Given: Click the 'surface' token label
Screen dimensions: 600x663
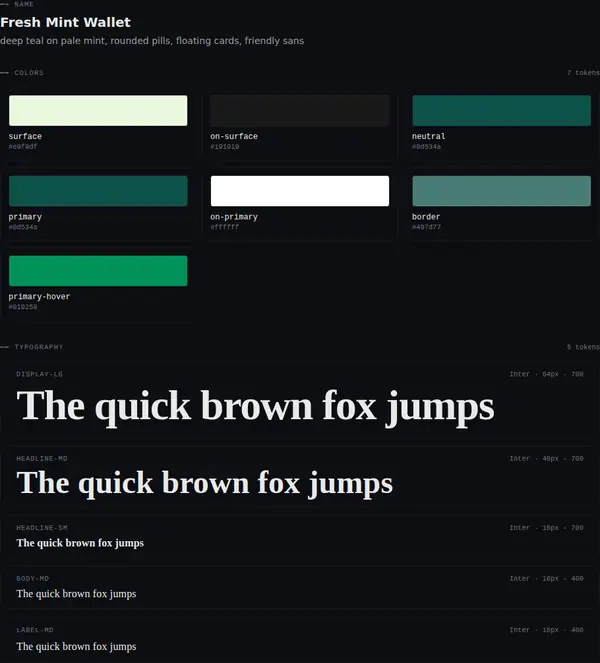Looking at the screenshot, I should (25, 136).
